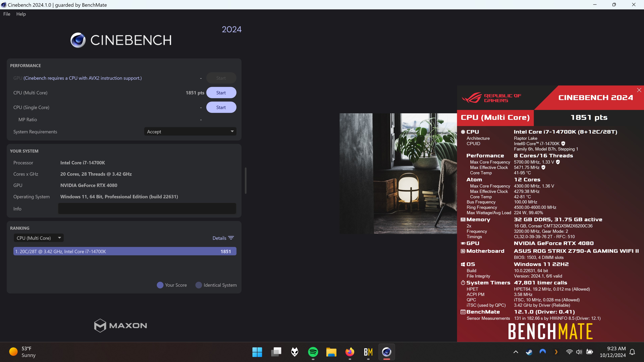Open the fox-head app in the taskbar

(295, 352)
